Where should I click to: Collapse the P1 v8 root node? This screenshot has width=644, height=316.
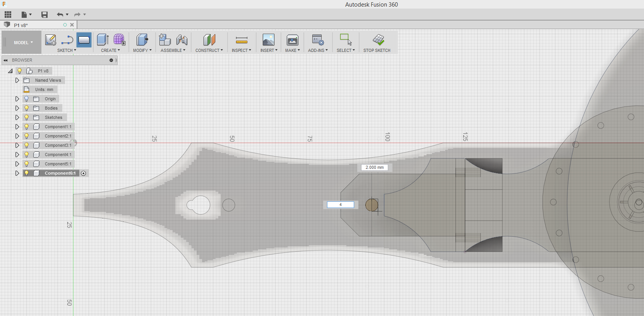pyautogui.click(x=10, y=71)
